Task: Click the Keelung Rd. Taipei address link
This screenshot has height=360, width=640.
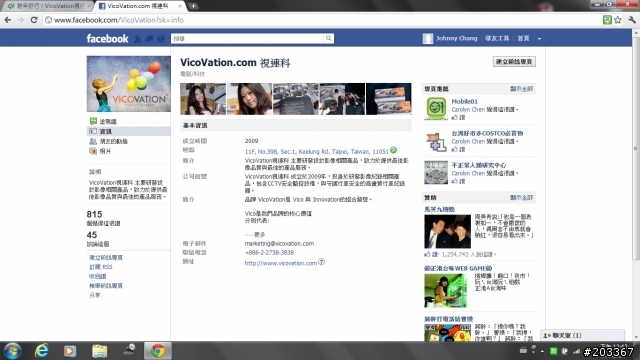Action: coord(316,151)
